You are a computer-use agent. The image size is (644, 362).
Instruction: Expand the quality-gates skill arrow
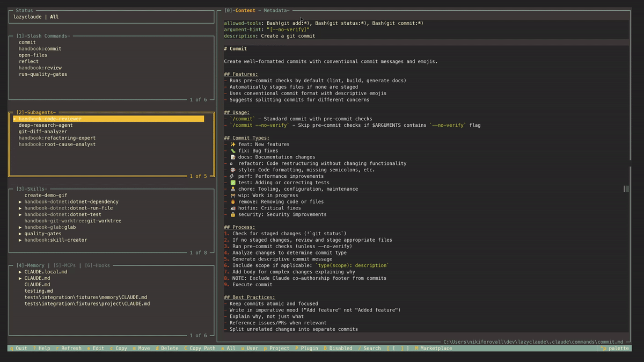[20, 234]
